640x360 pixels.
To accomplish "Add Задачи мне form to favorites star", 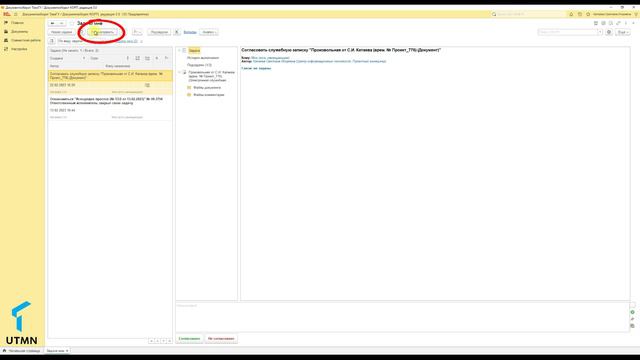I will pos(72,23).
